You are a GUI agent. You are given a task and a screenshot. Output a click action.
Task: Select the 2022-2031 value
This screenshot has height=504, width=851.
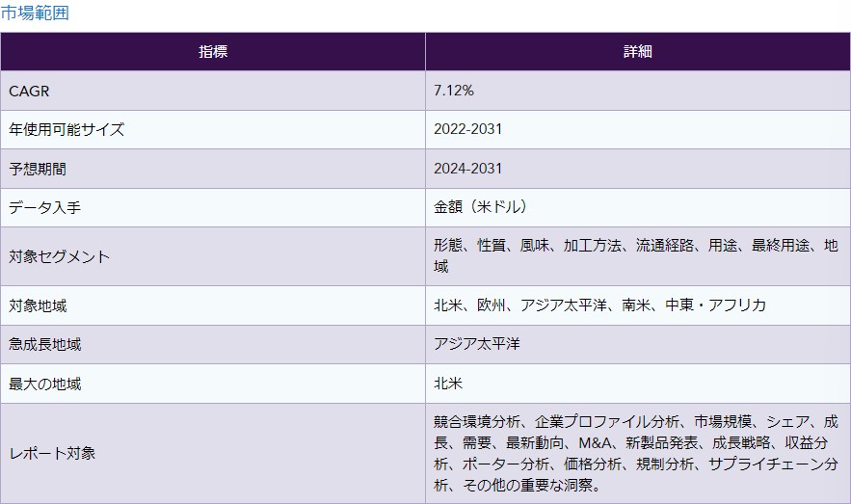tap(467, 129)
